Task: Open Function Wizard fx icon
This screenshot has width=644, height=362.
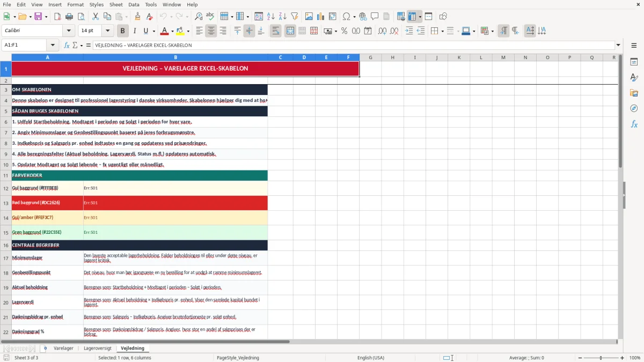Action: tap(67, 45)
